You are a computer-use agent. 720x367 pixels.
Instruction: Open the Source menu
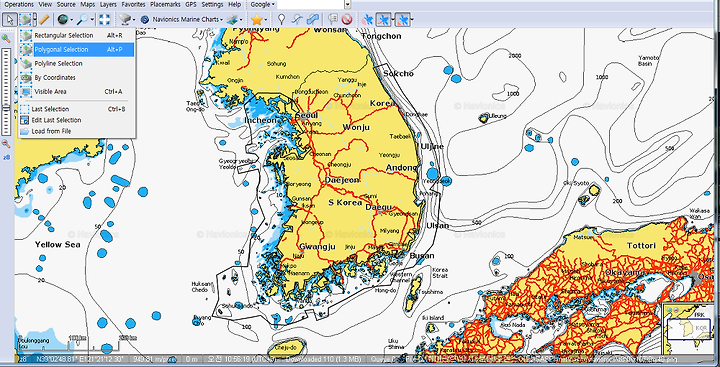[66, 5]
